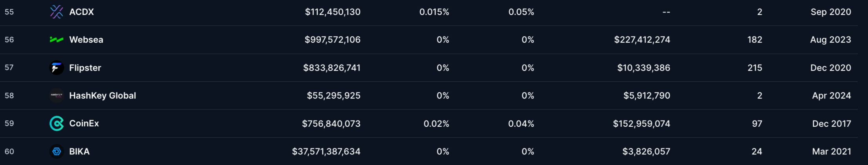Image resolution: width=868 pixels, height=165 pixels.
Task: Click HashKey Global launch date Apr 2024
Action: [832, 95]
